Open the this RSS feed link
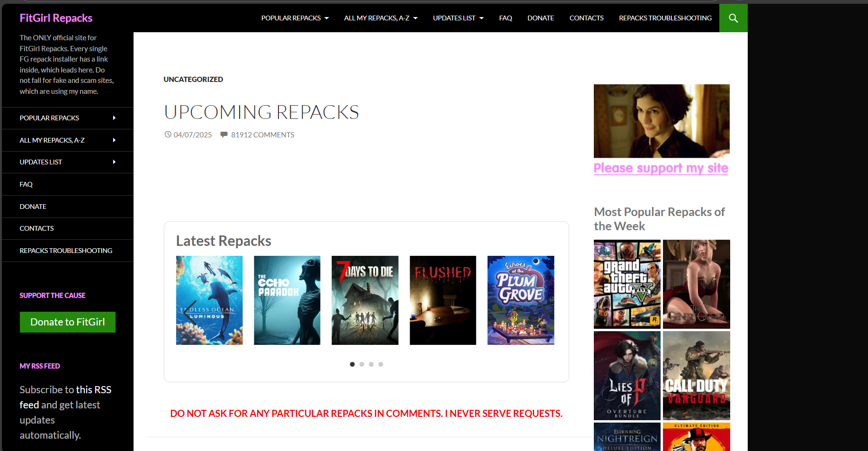This screenshot has height=451, width=868. 65,397
